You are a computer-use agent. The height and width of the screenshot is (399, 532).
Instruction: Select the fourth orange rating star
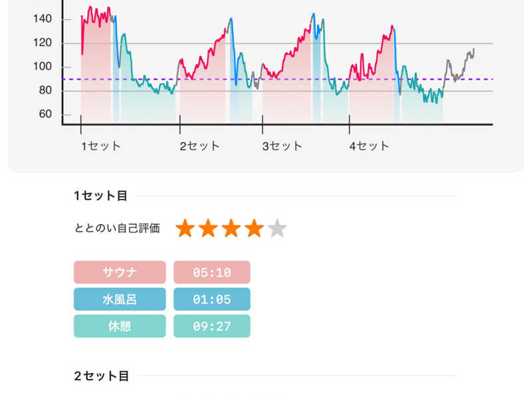(255, 228)
